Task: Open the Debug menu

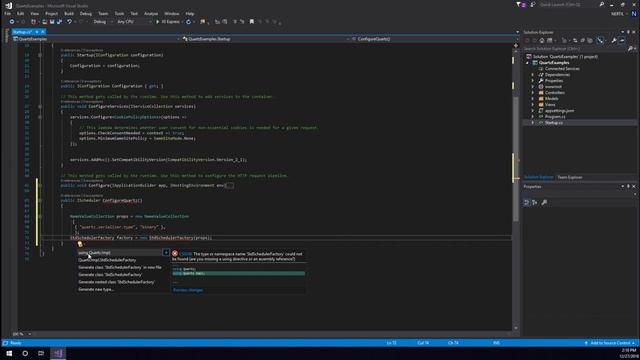Action: pyautogui.click(x=86, y=13)
